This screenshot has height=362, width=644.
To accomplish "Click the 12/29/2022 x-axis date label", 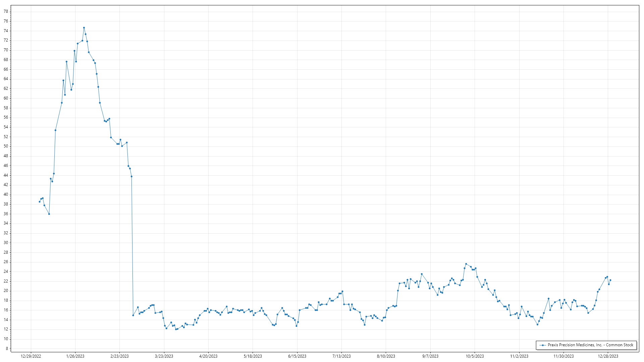I will pyautogui.click(x=31, y=356).
